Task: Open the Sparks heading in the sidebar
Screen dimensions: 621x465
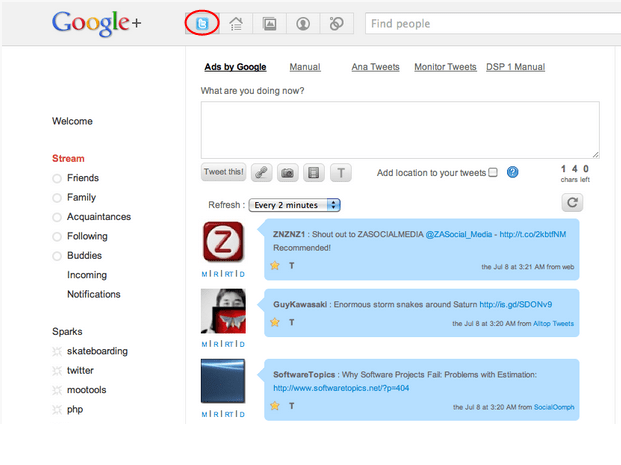Action: [67, 332]
